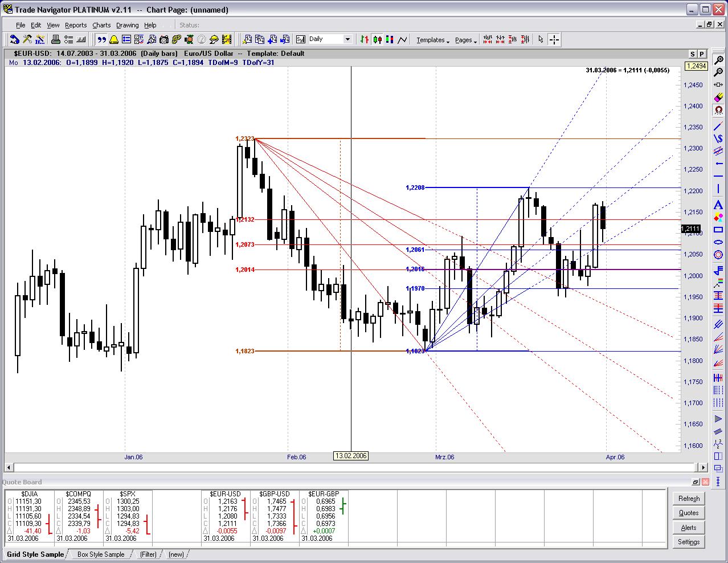The image size is (728, 563).
Task: Select the text A annotation tool
Action: (x=718, y=204)
